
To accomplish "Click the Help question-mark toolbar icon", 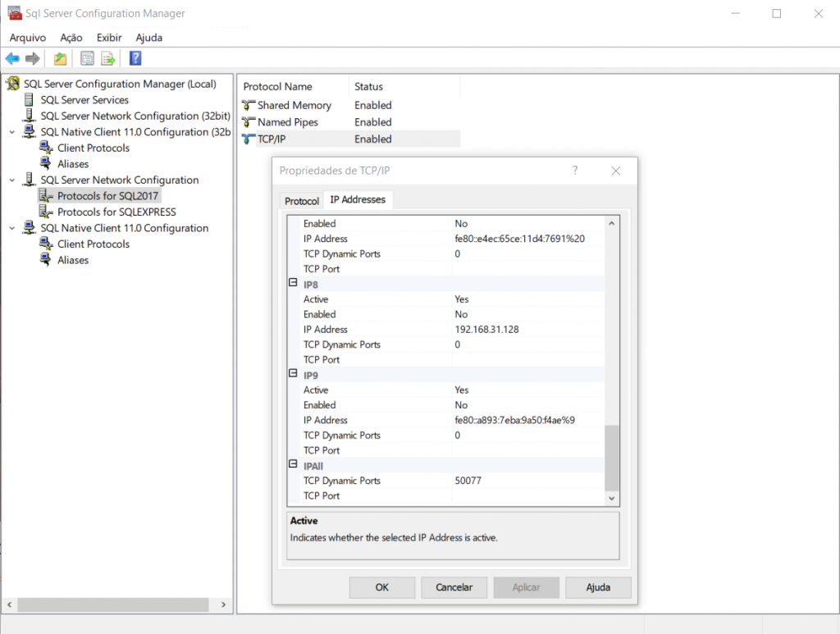I will tap(134, 57).
